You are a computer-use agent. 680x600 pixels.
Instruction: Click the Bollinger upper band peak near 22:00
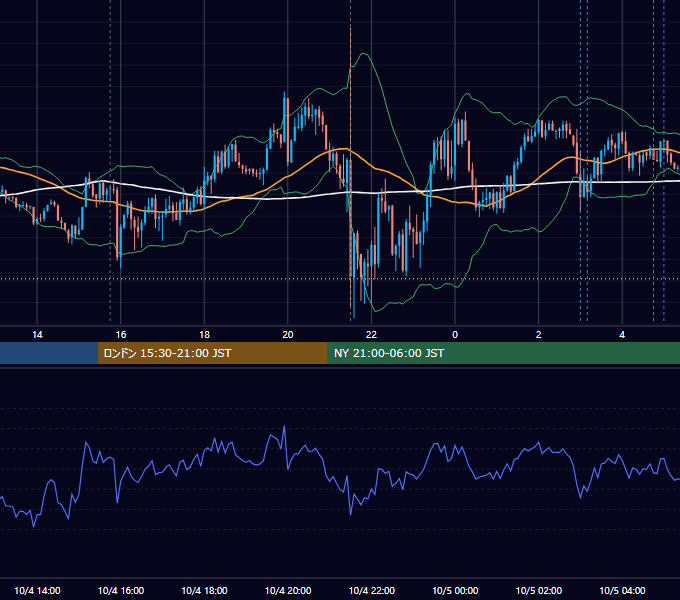[x=363, y=54]
